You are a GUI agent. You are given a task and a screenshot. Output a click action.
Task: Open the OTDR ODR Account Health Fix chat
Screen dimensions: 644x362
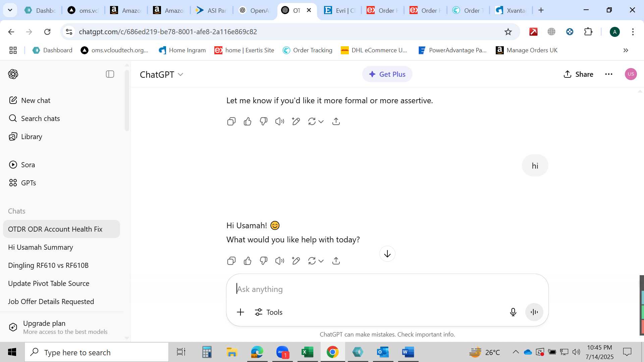(61, 229)
